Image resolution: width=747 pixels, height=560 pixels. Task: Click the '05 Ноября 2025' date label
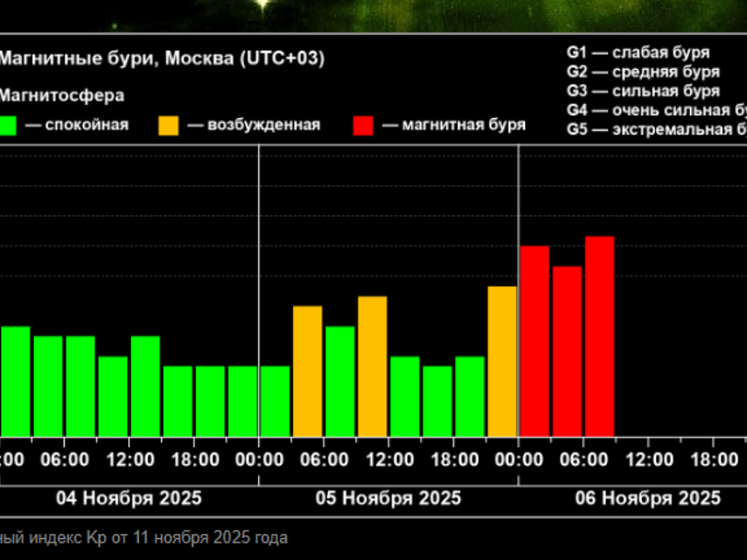coord(388,498)
